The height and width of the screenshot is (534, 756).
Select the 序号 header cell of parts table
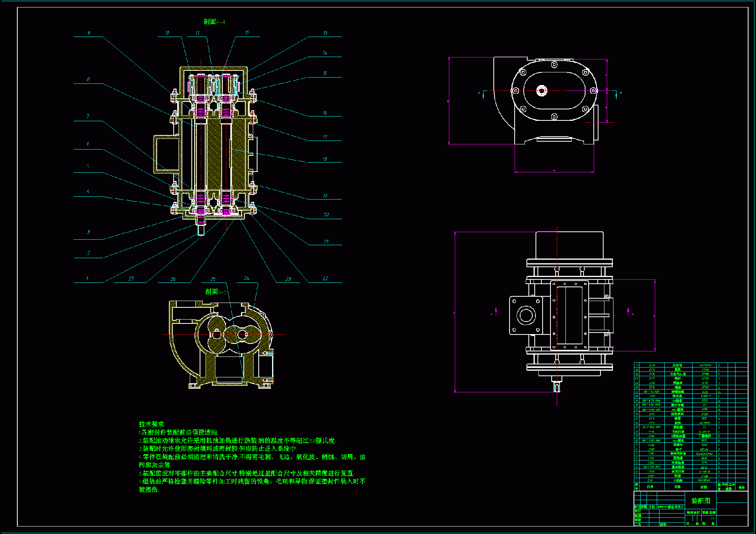click(637, 487)
